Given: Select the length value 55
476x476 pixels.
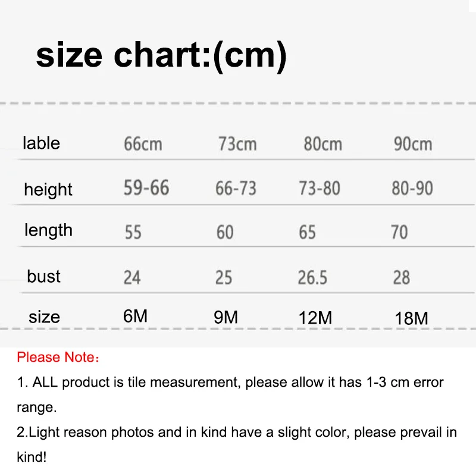Looking at the screenshot, I should pyautogui.click(x=133, y=232).
